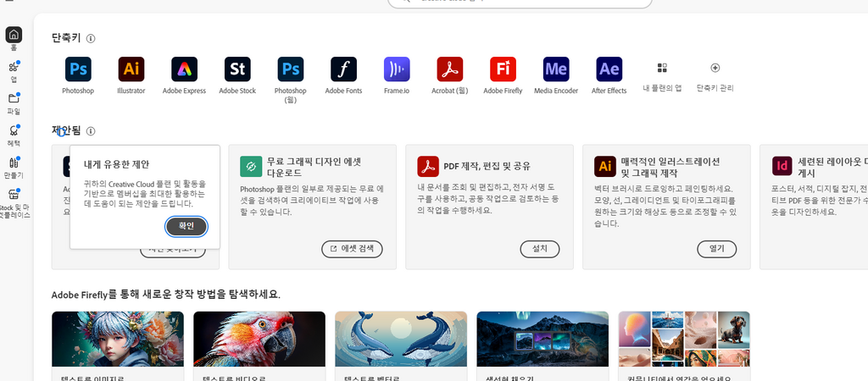
Task: Click the Acrobat icon on PDF 제작 card
Action: (428, 167)
